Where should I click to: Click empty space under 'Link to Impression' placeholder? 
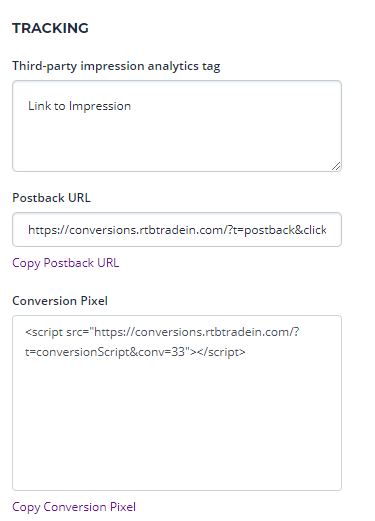click(177, 142)
